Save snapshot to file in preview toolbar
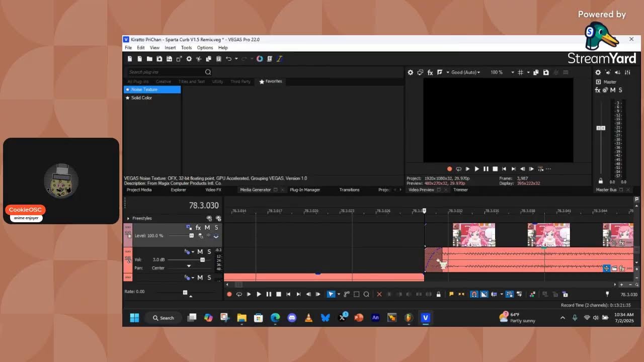Viewport: 644px width, 362px height. 546,72
